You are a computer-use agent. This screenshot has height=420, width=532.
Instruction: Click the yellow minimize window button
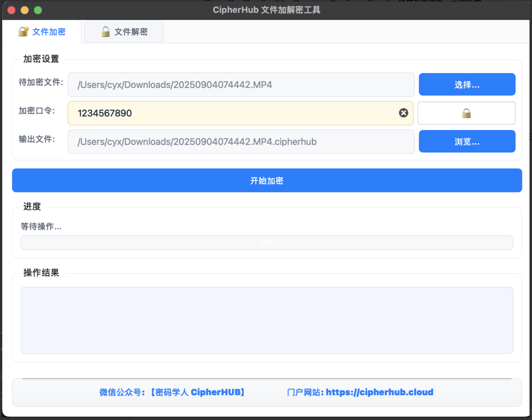click(25, 10)
